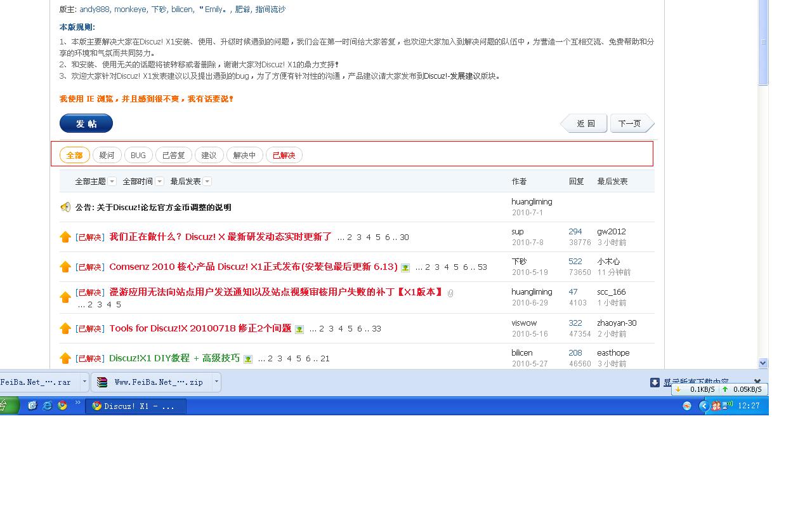Click the sticky arrow icon beside Comsenz 2010 thread
812x508 pixels.
click(65, 267)
